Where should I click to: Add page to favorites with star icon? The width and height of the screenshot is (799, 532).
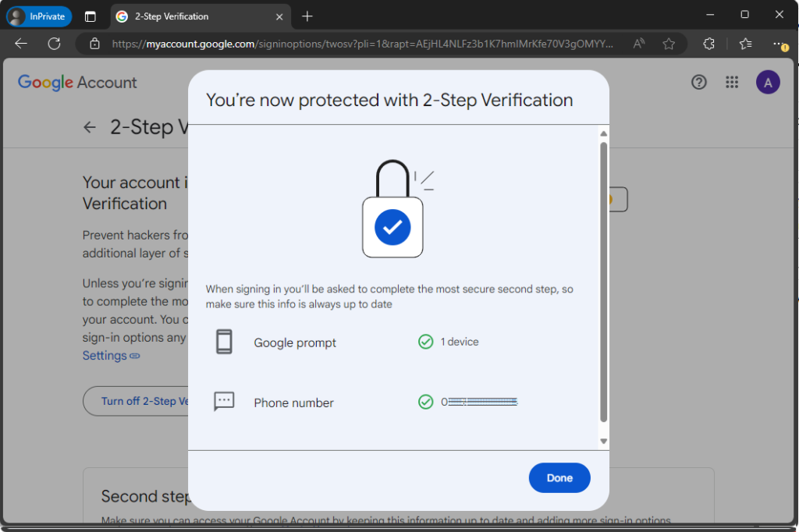coord(669,44)
